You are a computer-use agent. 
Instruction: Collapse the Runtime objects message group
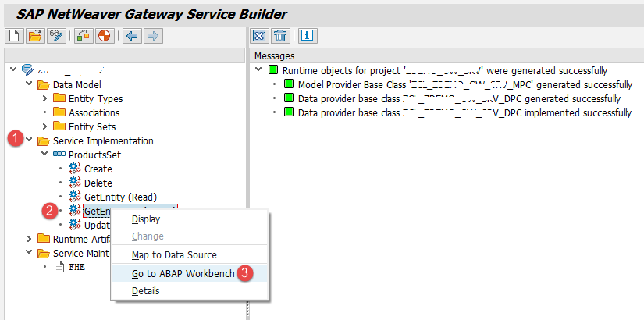pyautogui.click(x=258, y=69)
